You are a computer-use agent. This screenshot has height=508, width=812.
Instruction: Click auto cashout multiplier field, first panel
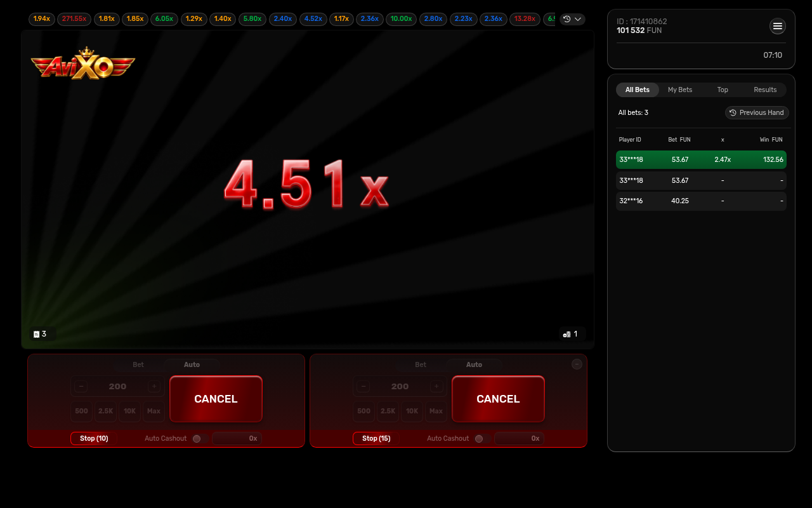click(237, 439)
